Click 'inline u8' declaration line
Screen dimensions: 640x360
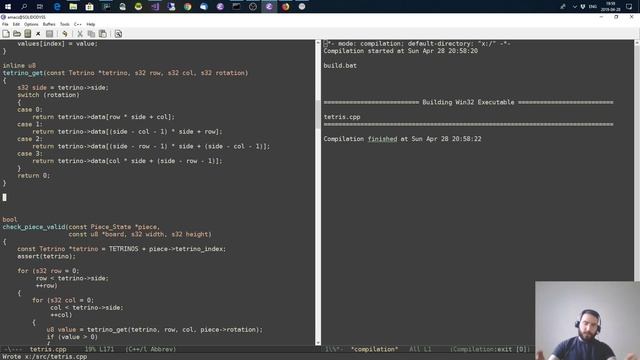[x=19, y=66]
